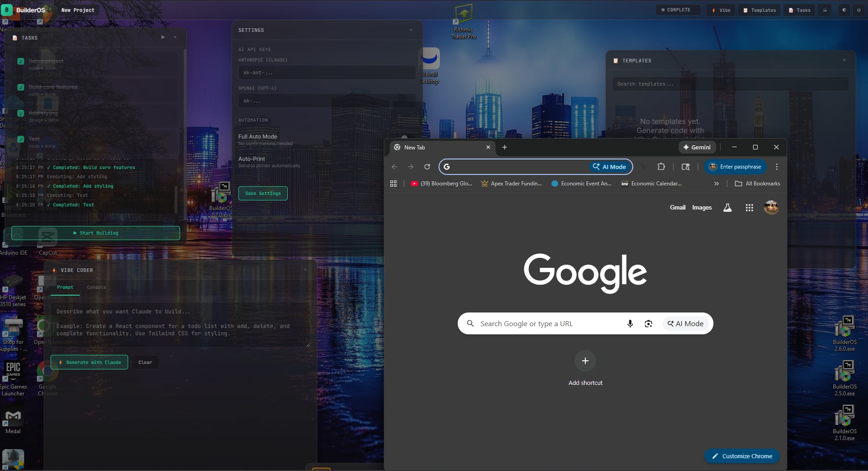Screen dimensions: 868x471
Task: Uncheck the Build core features task
Action: pyautogui.click(x=21, y=87)
